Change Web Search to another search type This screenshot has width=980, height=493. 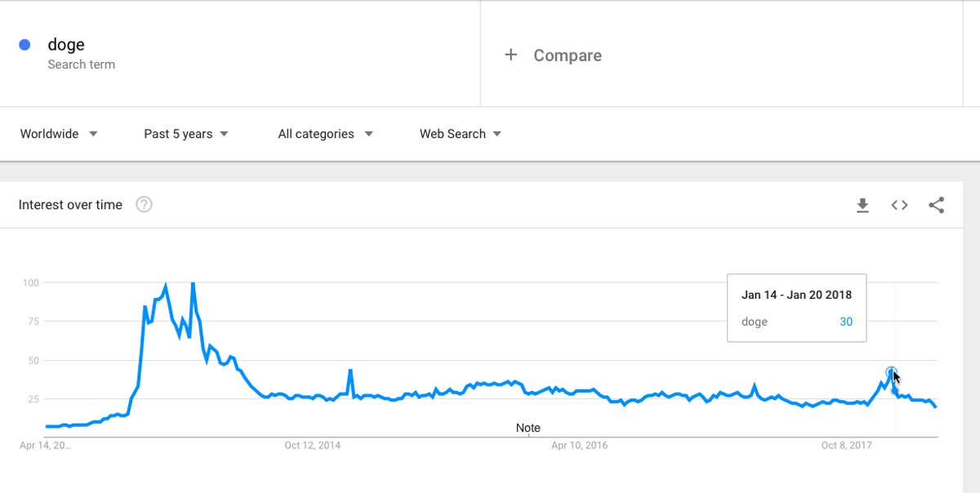460,133
